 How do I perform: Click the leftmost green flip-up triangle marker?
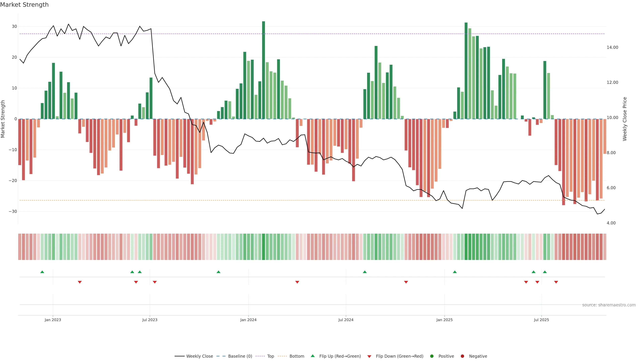click(42, 272)
